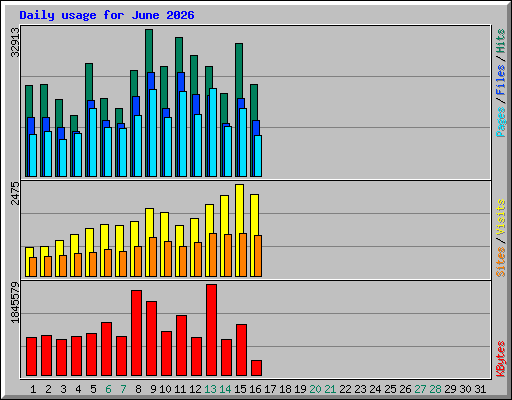Screen dimensions: 512x400
Task: Click the 'Files' legend label
Action: tap(501, 80)
